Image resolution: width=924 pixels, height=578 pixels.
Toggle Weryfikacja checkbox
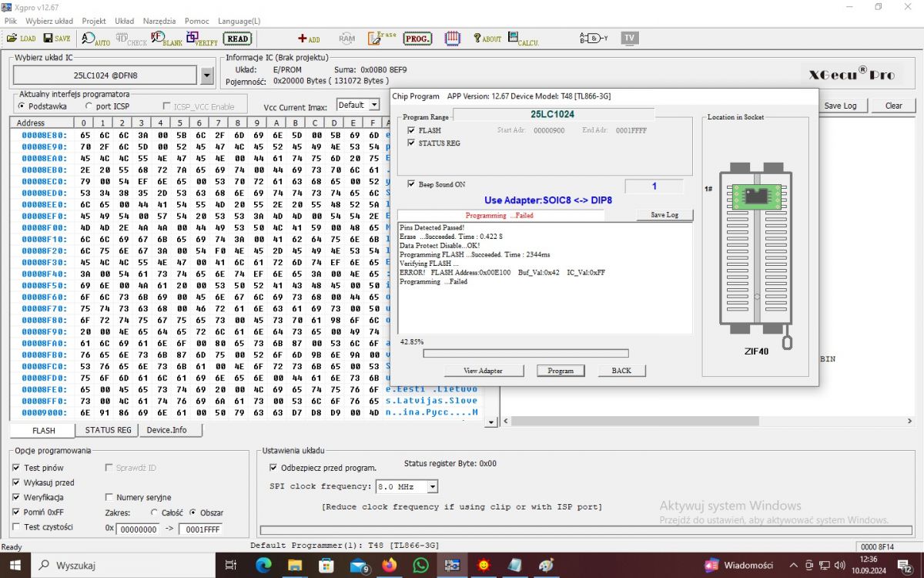16,497
